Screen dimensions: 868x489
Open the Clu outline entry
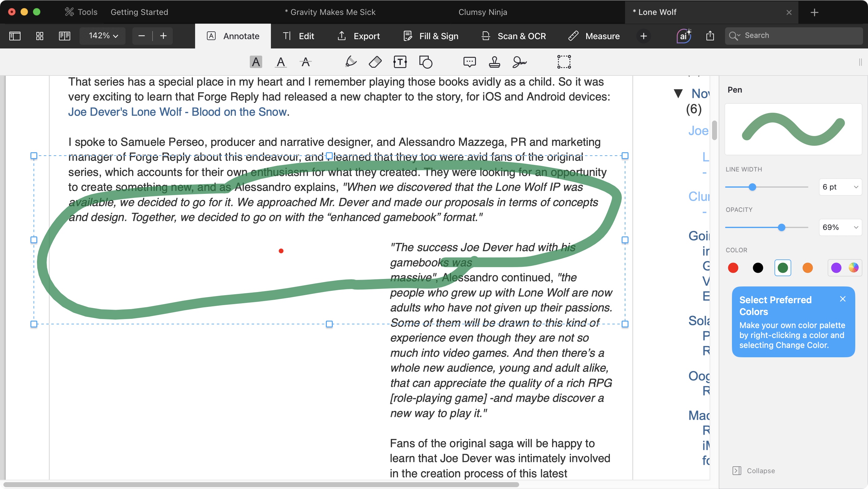[699, 196]
